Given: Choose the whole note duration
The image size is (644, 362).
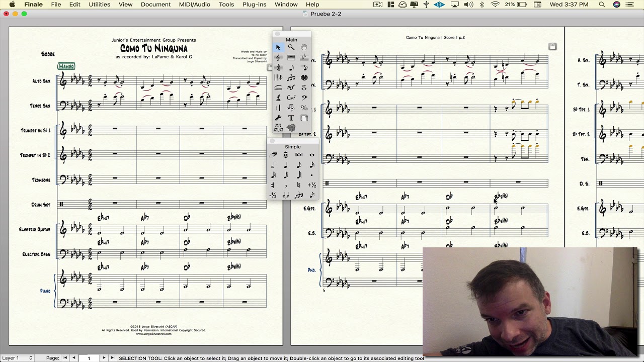Looking at the screenshot, I should pos(312,155).
